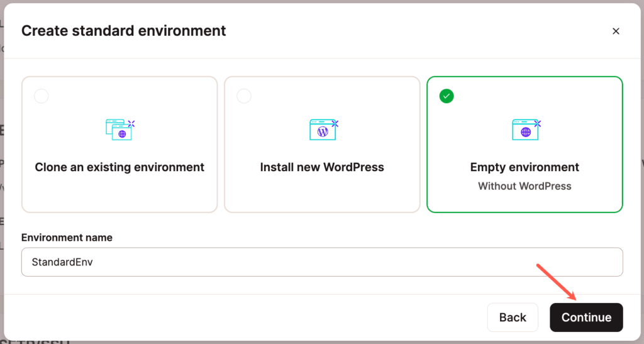Go Back to the previous step

513,318
